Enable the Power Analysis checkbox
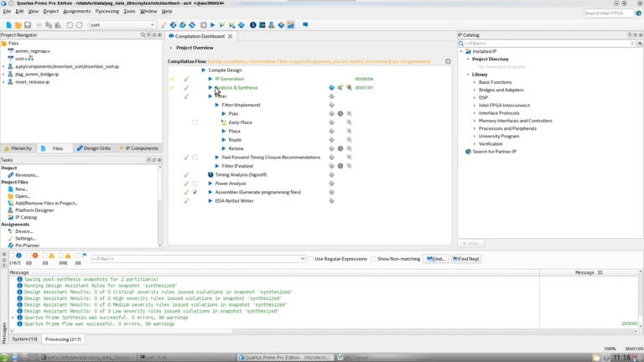 tap(195, 184)
